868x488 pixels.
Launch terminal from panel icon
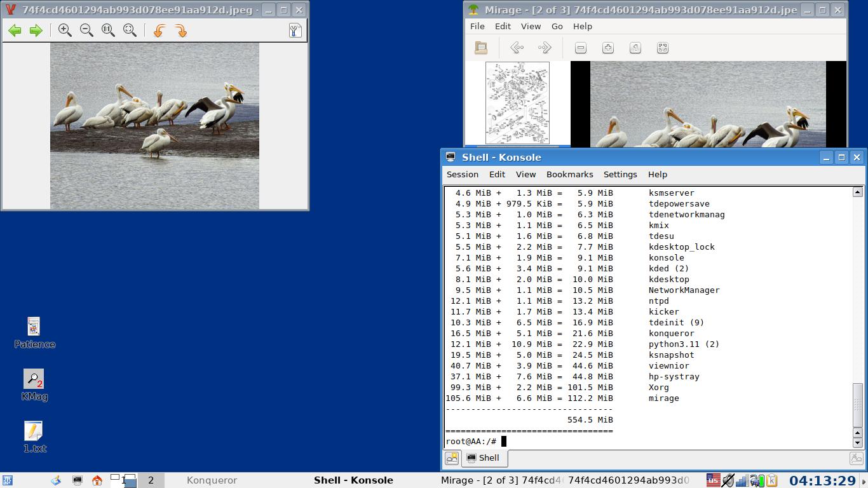(77, 480)
